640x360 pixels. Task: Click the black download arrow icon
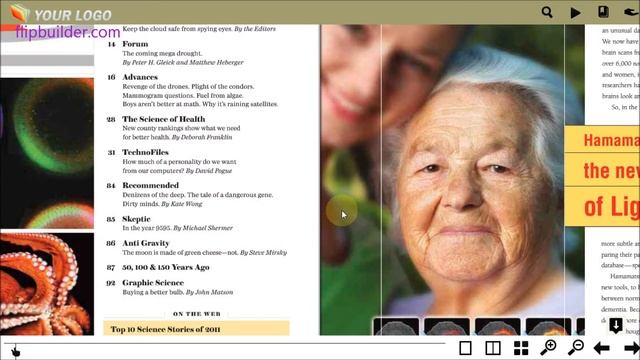pyautogui.click(x=616, y=325)
